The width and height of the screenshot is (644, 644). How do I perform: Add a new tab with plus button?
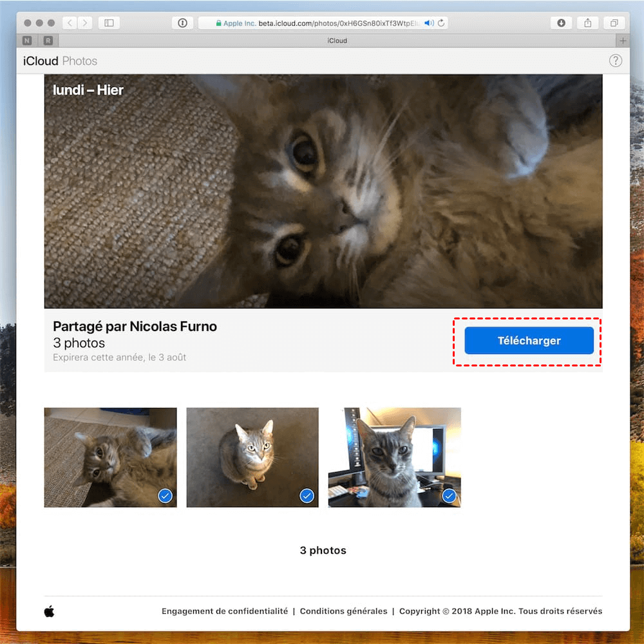(622, 41)
